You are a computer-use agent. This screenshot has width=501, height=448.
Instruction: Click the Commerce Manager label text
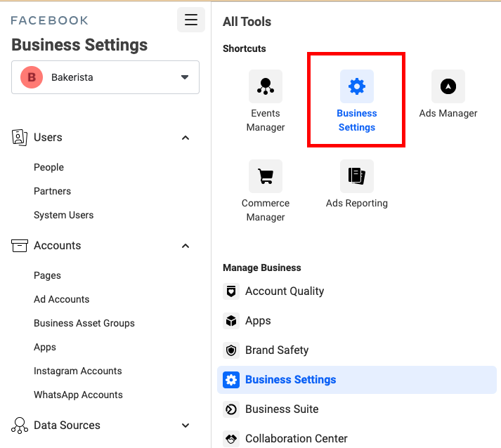coord(266,211)
